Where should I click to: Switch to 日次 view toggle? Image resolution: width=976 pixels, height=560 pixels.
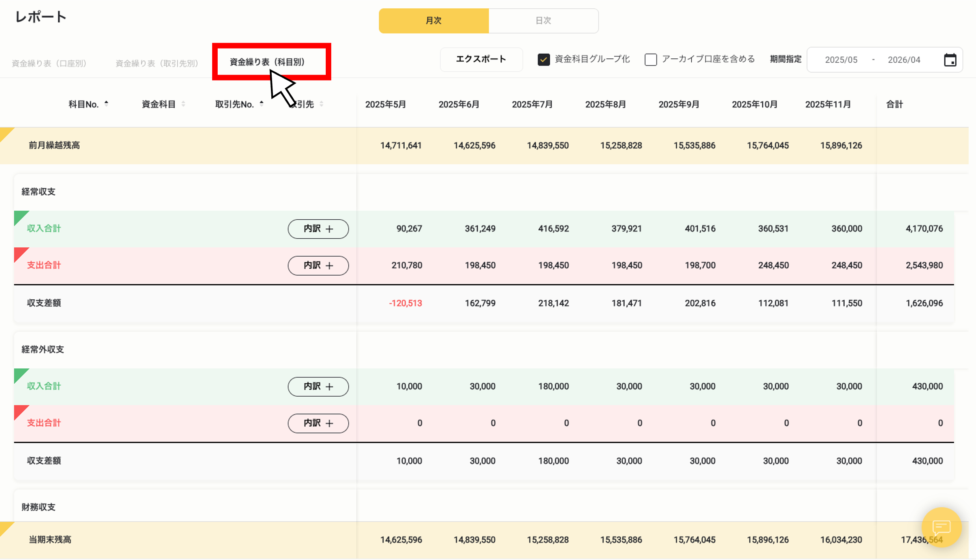pyautogui.click(x=543, y=21)
